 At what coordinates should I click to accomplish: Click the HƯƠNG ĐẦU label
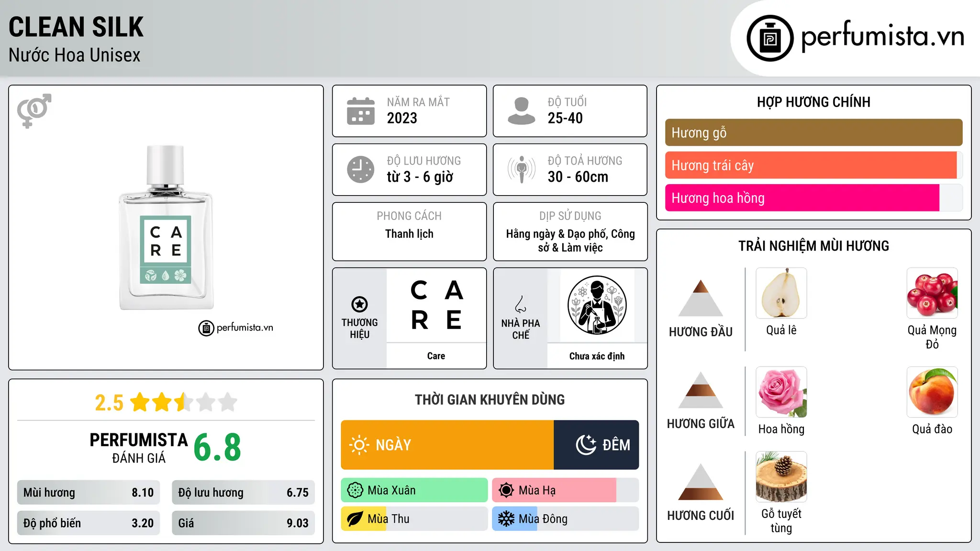(x=701, y=332)
